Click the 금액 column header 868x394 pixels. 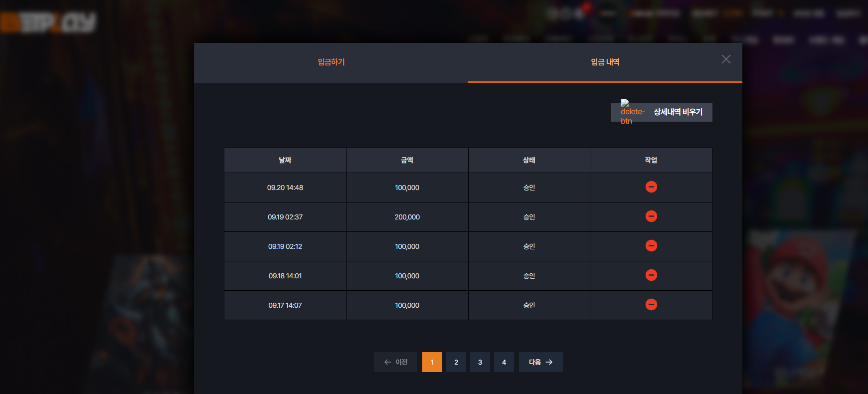coord(407,161)
